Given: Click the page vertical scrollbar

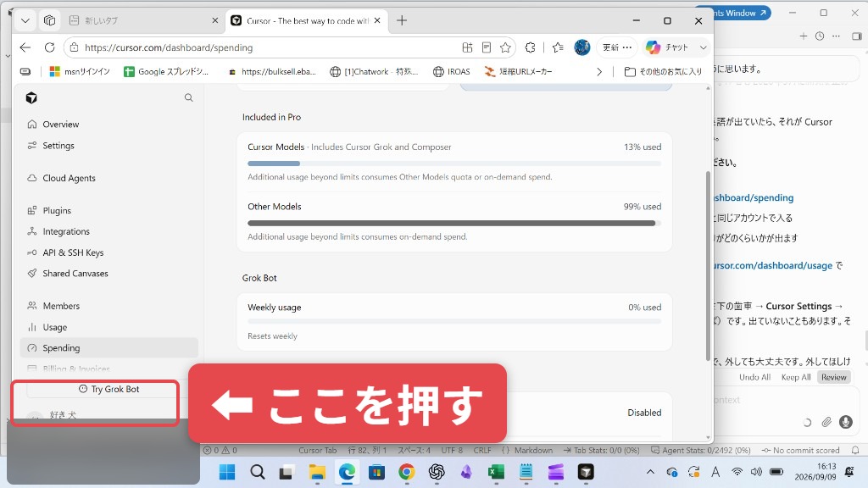Looking at the screenshot, I should click(708, 265).
